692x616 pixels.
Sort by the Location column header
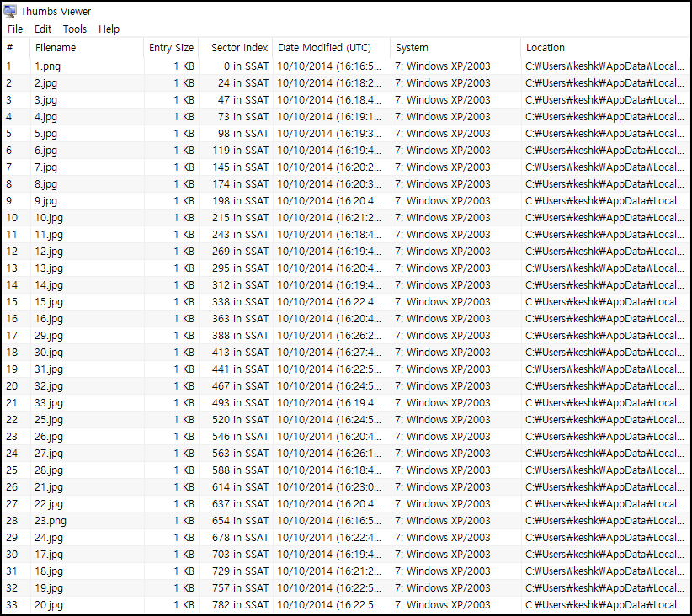pyautogui.click(x=604, y=48)
